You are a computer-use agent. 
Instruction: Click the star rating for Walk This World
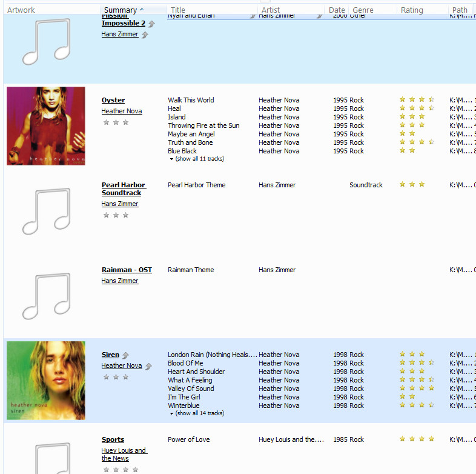click(x=416, y=100)
